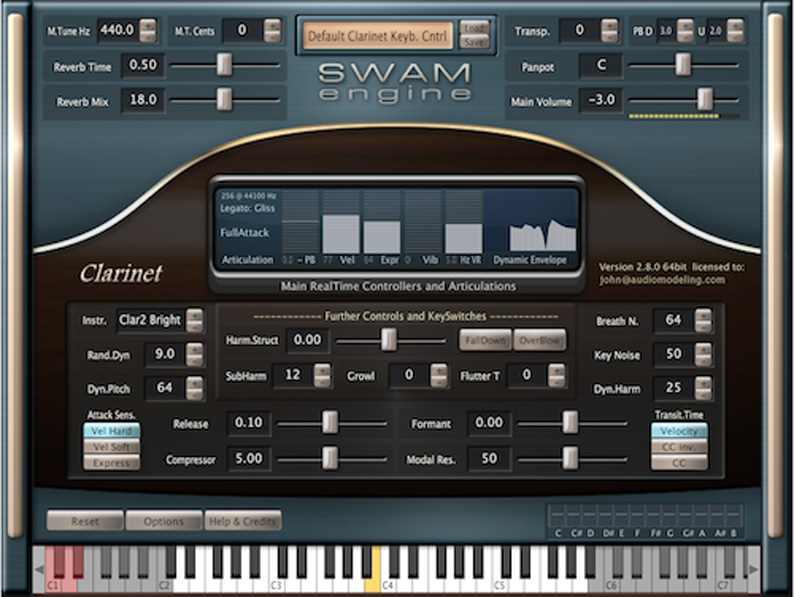Raise Growl amount with plus stepper
The height and width of the screenshot is (597, 794).
coord(439,370)
